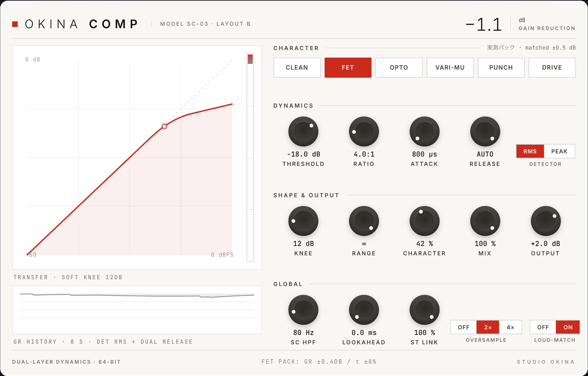The height and width of the screenshot is (376, 588).
Task: Choose the OPTO character mode
Action: click(x=399, y=67)
